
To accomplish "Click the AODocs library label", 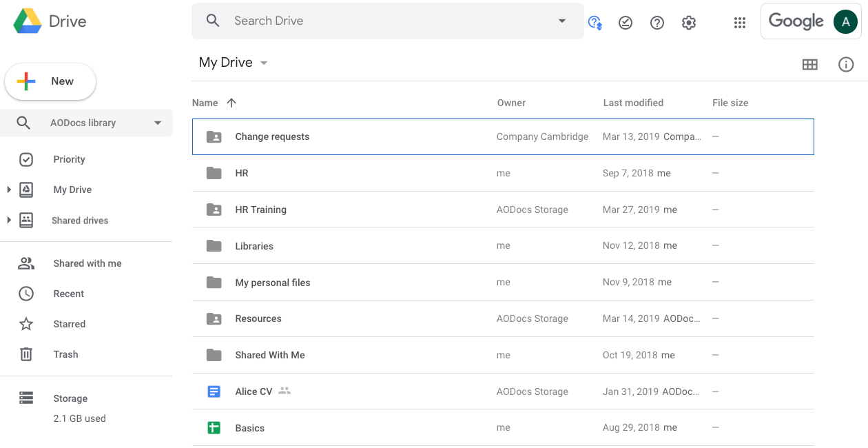I will tap(83, 123).
